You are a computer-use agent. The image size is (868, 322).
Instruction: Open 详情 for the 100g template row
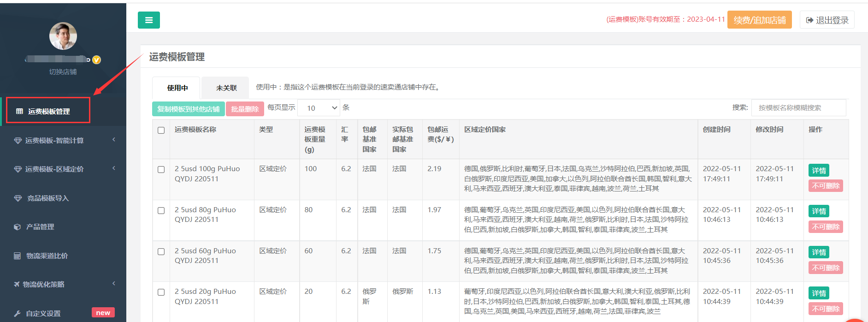click(819, 171)
